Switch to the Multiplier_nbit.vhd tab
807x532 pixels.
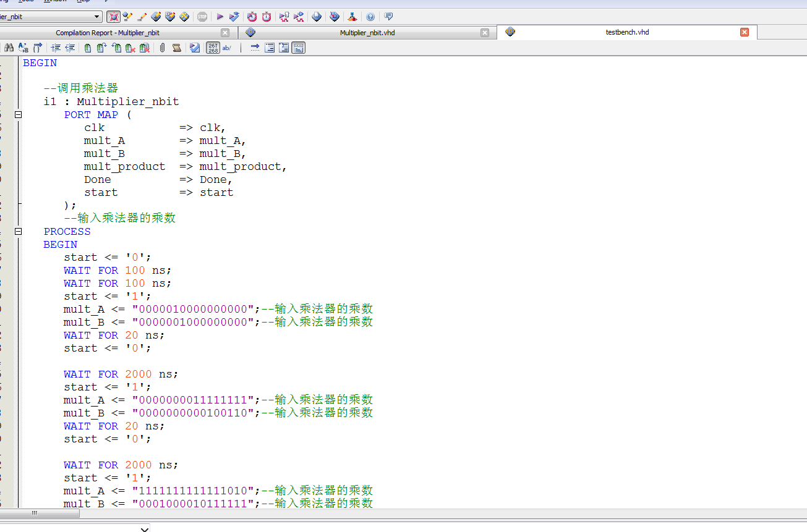coord(367,33)
